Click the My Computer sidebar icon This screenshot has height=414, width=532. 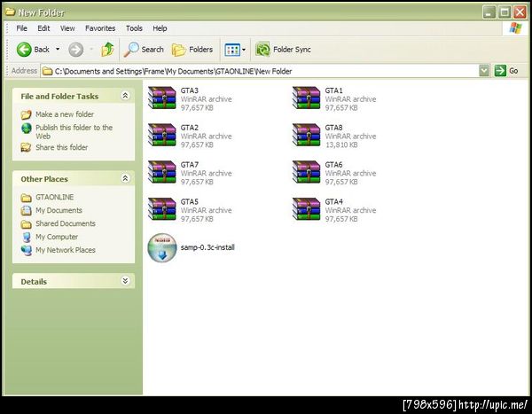click(26, 237)
